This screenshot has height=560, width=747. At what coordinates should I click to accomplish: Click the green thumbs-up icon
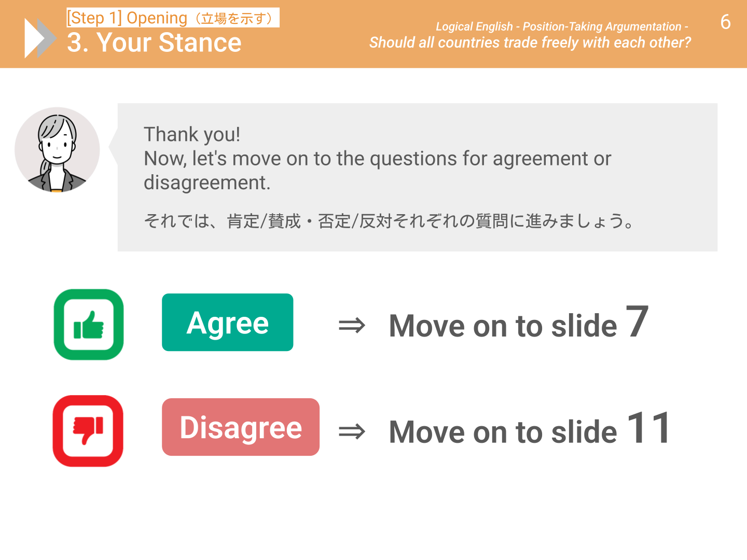click(89, 325)
